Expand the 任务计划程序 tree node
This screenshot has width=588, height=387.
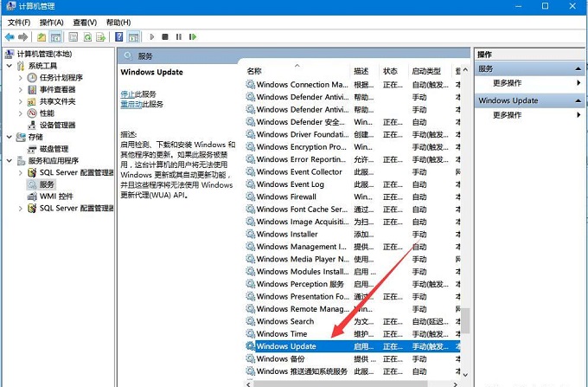point(21,77)
